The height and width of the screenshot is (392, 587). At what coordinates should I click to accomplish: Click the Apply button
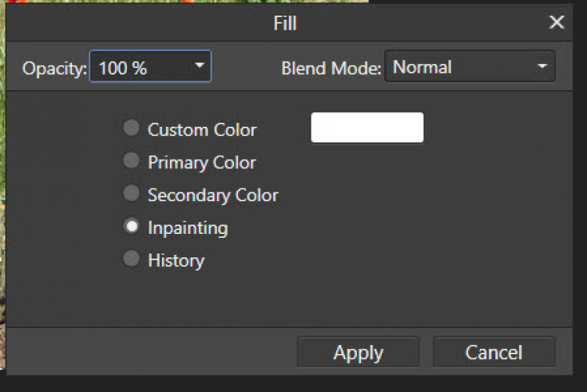point(358,352)
